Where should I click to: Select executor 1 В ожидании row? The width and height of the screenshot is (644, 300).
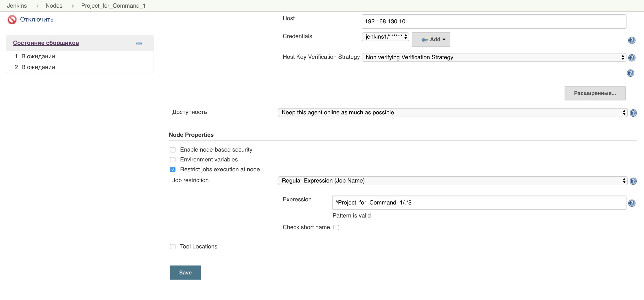coord(80,57)
